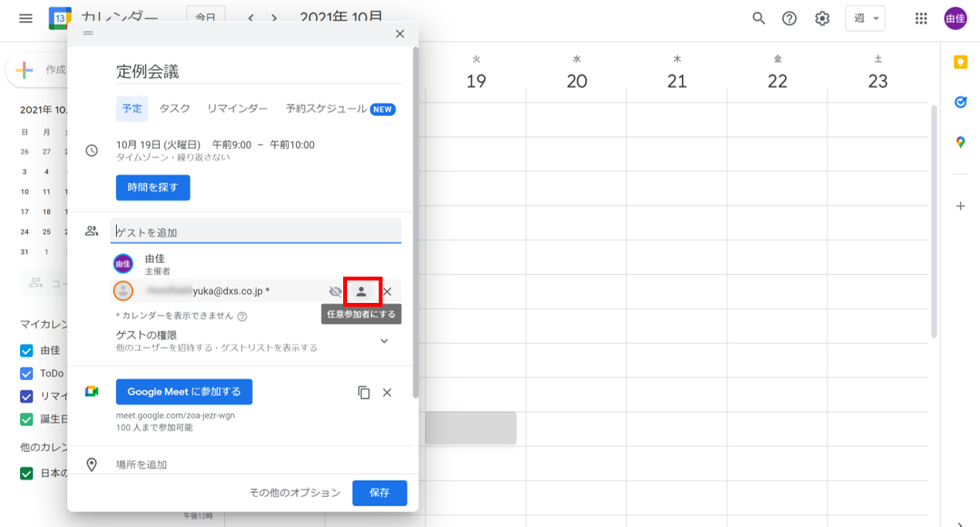Switch to the リマインダー tab
Viewport: 980px width, 527px height.
pyautogui.click(x=237, y=109)
